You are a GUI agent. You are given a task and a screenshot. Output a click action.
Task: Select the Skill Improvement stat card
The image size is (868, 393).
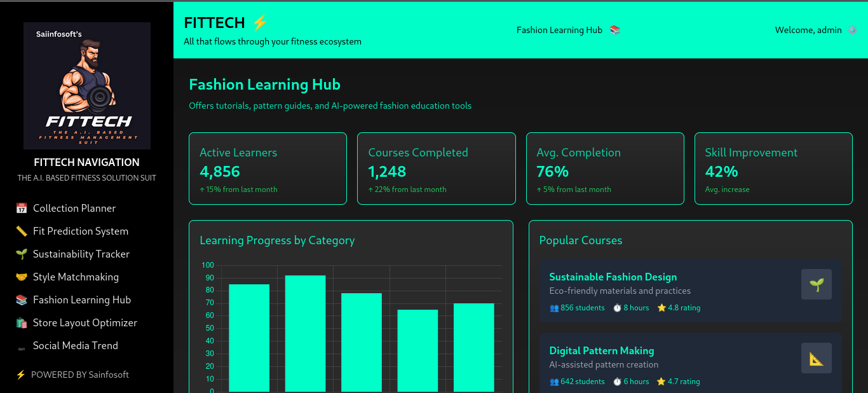tap(773, 169)
